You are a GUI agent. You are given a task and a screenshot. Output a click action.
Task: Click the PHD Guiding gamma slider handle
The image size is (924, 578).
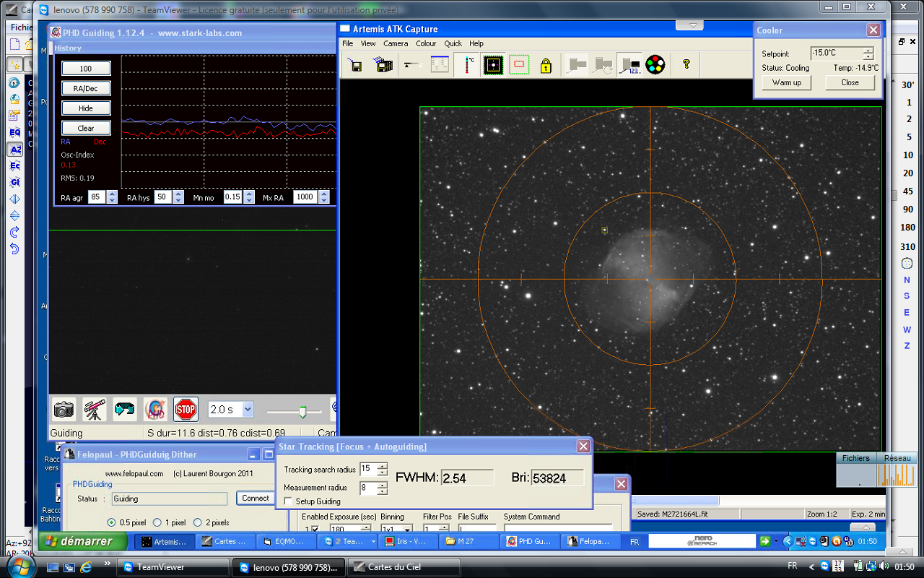[x=303, y=411]
